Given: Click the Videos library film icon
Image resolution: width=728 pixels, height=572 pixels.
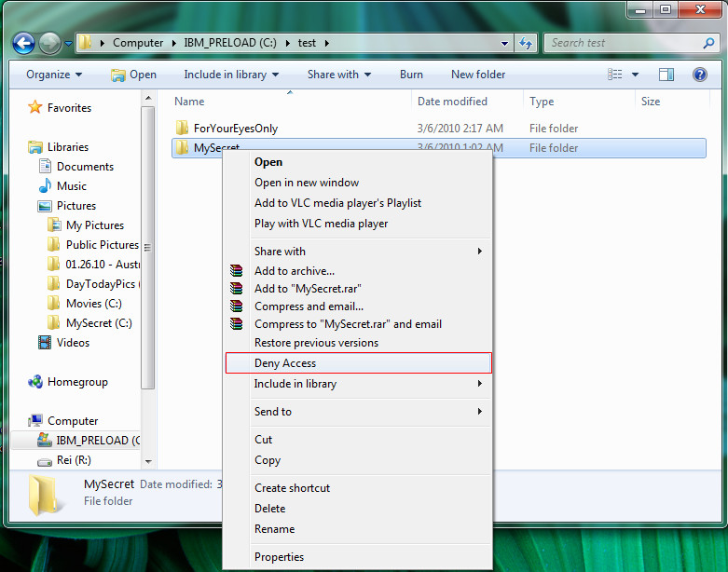Looking at the screenshot, I should point(45,343).
